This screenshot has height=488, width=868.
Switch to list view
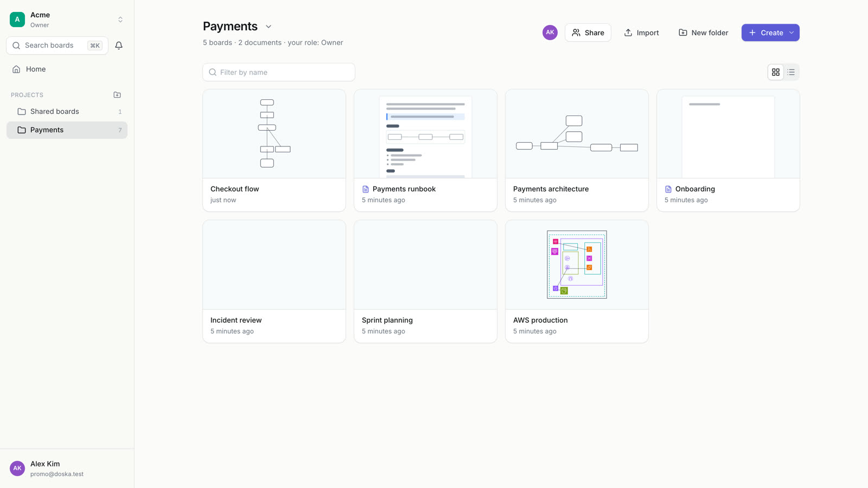[x=791, y=72]
